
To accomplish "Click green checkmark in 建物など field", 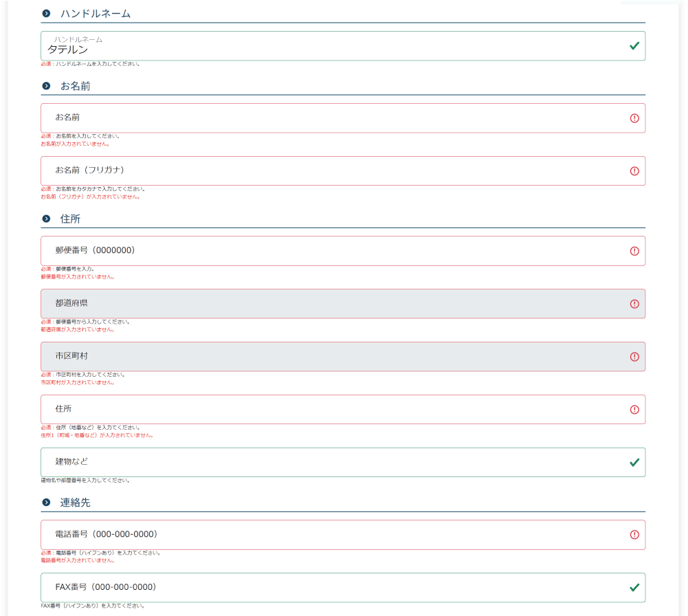I will pos(634,463).
